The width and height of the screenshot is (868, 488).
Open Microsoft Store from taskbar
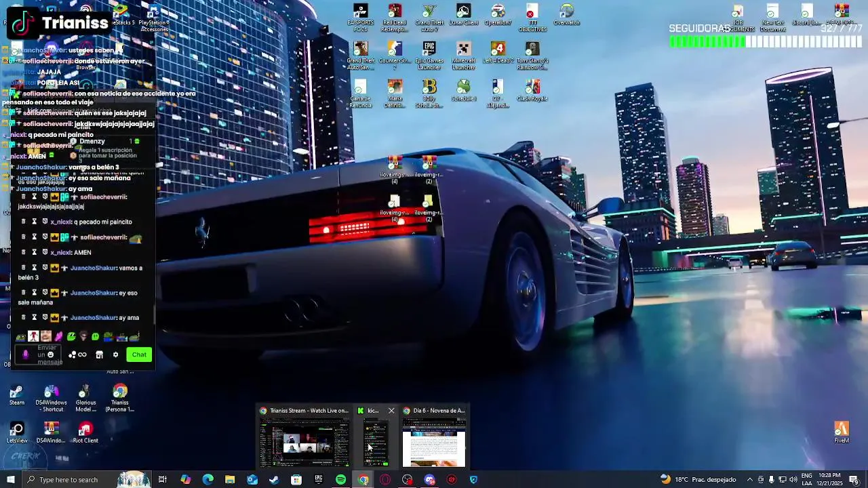(x=296, y=480)
